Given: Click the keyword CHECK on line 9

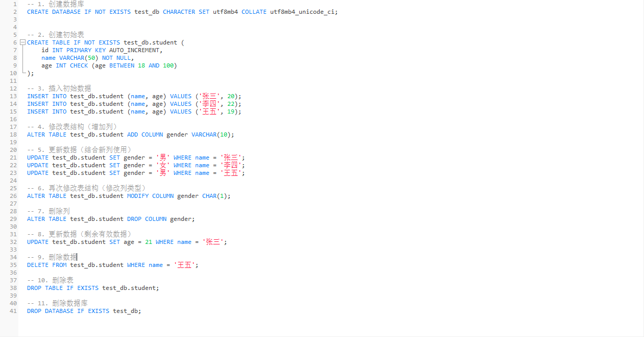Looking at the screenshot, I should pos(78,65).
